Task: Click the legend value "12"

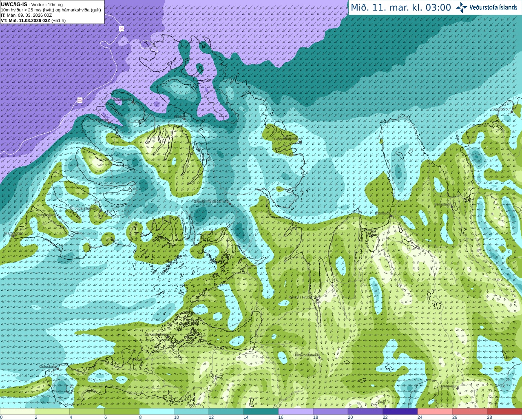Action: point(211,417)
